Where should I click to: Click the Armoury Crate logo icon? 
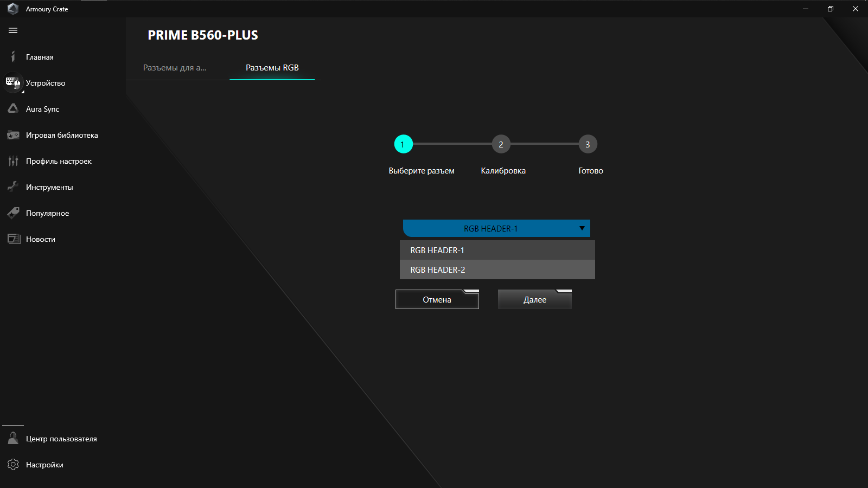coord(13,9)
